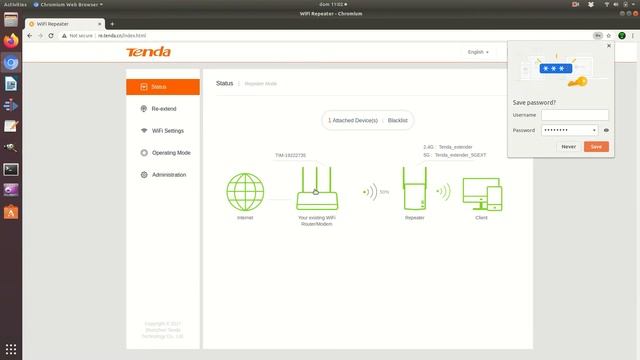The width and height of the screenshot is (640, 360).
Task: Close the WiFi Repeater tab
Action: pyautogui.click(x=100, y=24)
